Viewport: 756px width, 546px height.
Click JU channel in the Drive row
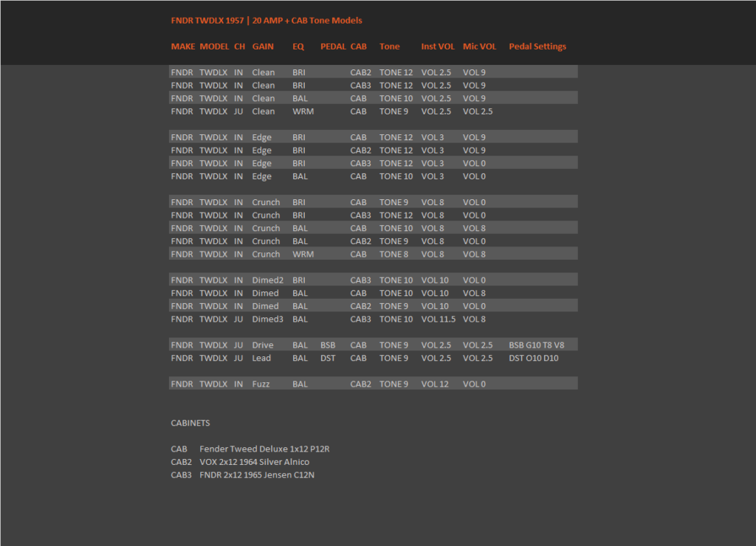(238, 345)
